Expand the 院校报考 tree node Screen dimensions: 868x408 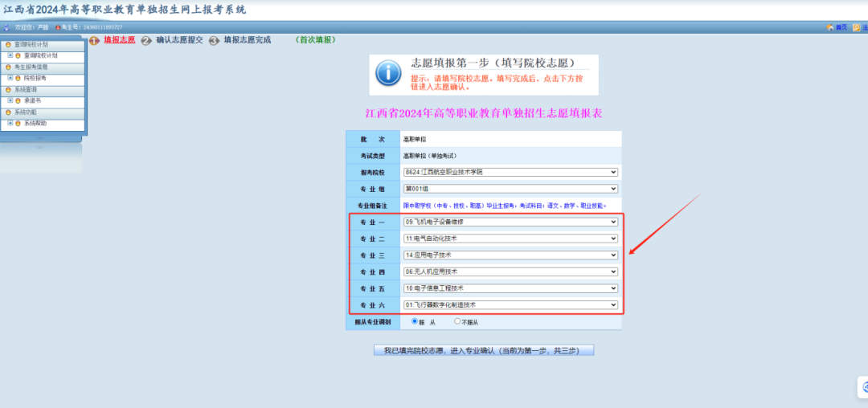click(x=10, y=79)
